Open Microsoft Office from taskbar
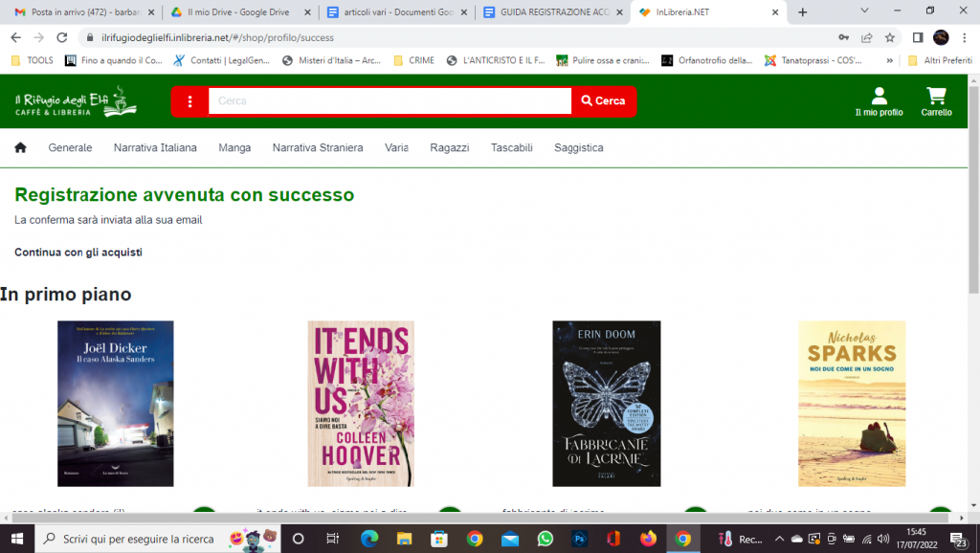 click(x=613, y=539)
